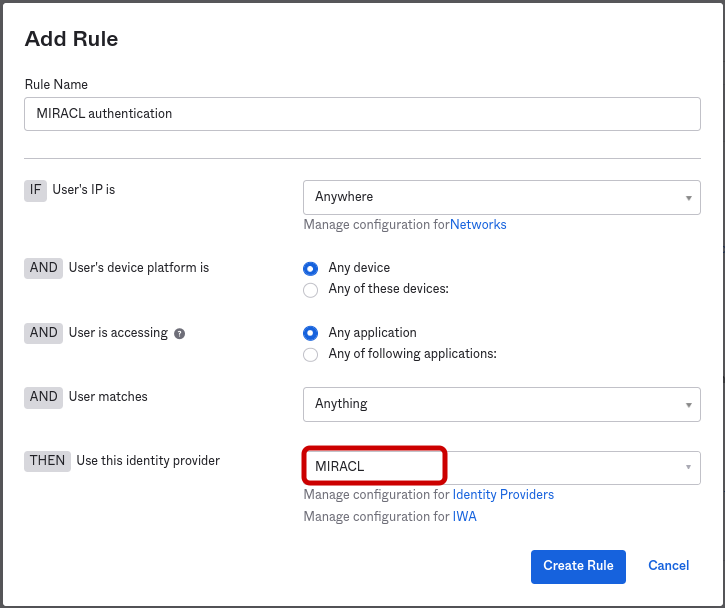This screenshot has height=608, width=725.
Task: Choose Any of following applications option
Action: pos(310,355)
